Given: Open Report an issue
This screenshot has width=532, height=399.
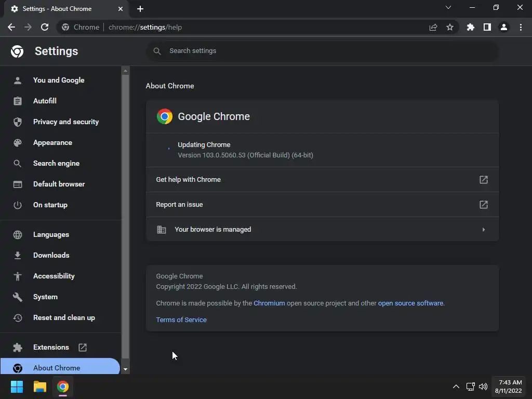Looking at the screenshot, I should (322, 205).
